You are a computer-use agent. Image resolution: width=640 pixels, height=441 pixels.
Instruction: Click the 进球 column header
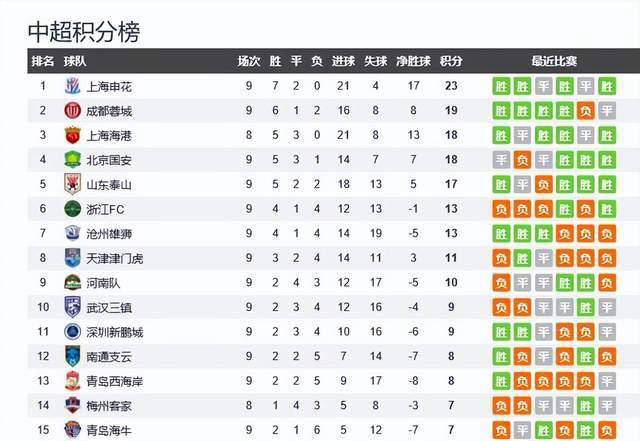(343, 61)
